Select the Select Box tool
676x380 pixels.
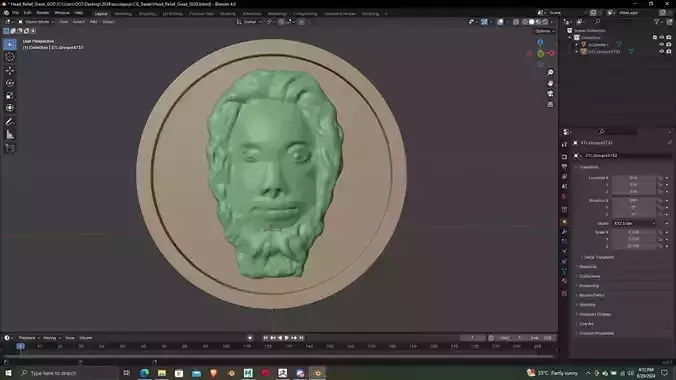pos(10,44)
